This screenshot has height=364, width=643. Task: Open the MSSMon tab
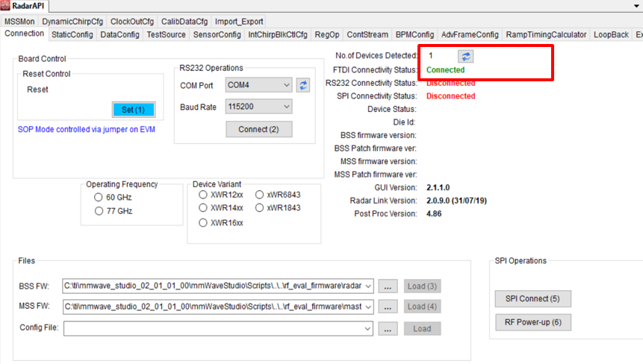[x=19, y=22]
